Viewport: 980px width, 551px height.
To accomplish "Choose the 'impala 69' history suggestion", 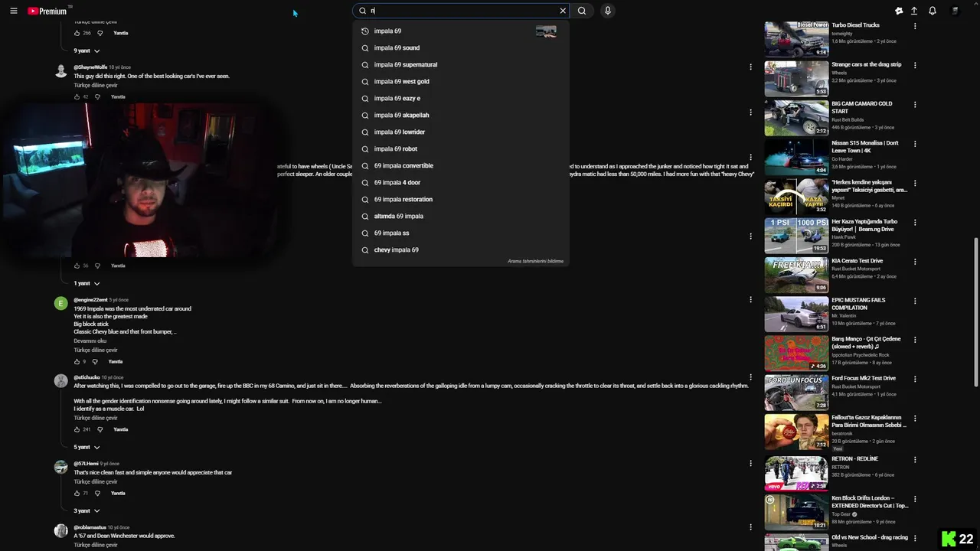I will point(460,31).
